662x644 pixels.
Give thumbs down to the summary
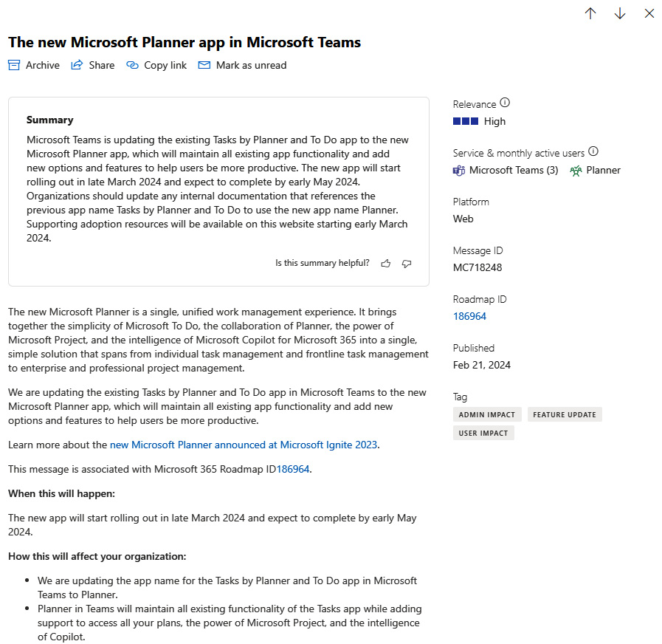click(407, 264)
